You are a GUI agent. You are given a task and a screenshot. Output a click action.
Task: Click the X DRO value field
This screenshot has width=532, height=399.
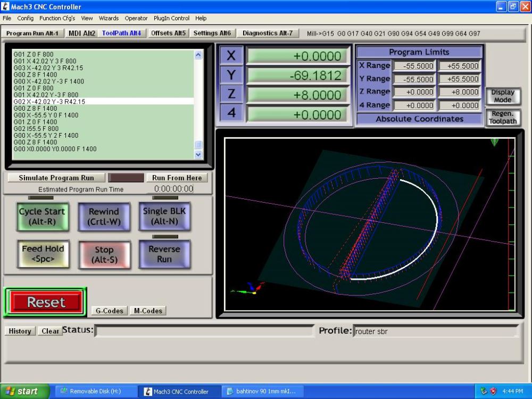[x=297, y=56]
